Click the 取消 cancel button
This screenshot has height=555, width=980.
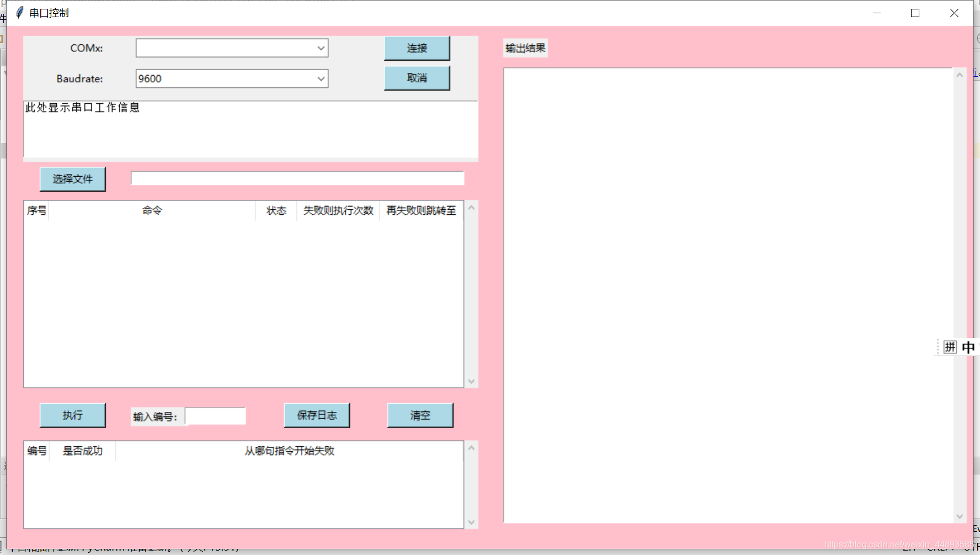click(x=417, y=78)
